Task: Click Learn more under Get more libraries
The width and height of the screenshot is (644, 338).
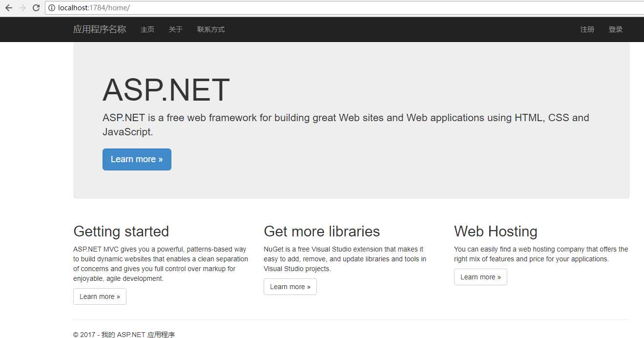Action: click(x=290, y=287)
